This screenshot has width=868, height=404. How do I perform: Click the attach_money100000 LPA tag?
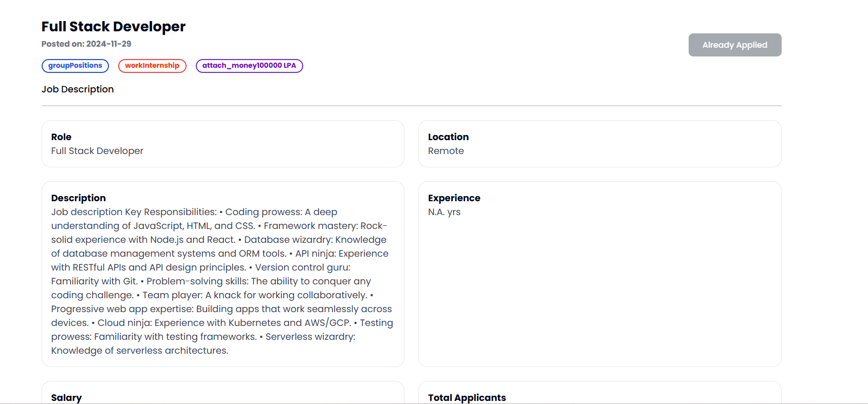249,66
